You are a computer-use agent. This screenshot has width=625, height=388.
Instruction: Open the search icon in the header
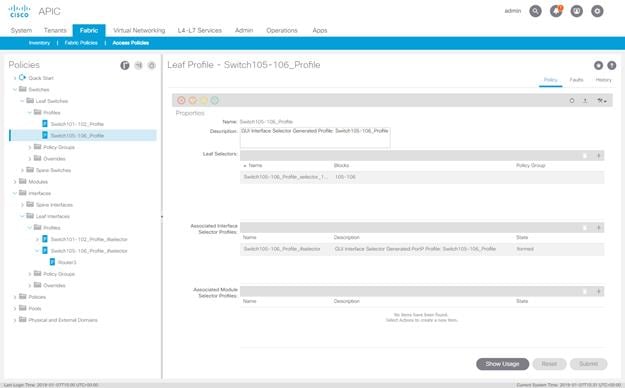click(x=535, y=11)
